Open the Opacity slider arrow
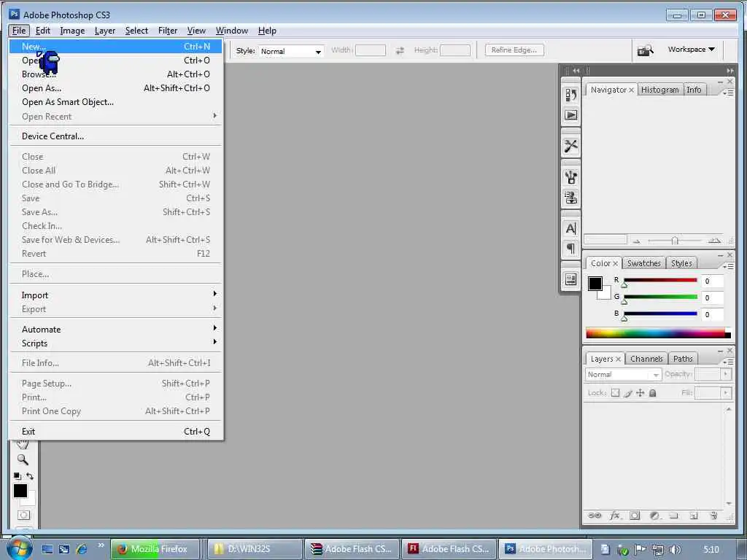This screenshot has width=747, height=560. coord(726,374)
